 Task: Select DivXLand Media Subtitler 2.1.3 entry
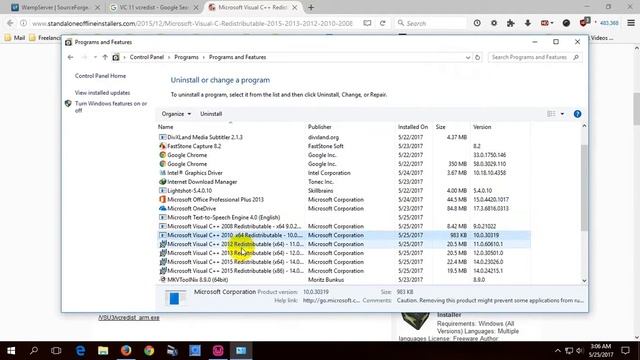point(344,137)
